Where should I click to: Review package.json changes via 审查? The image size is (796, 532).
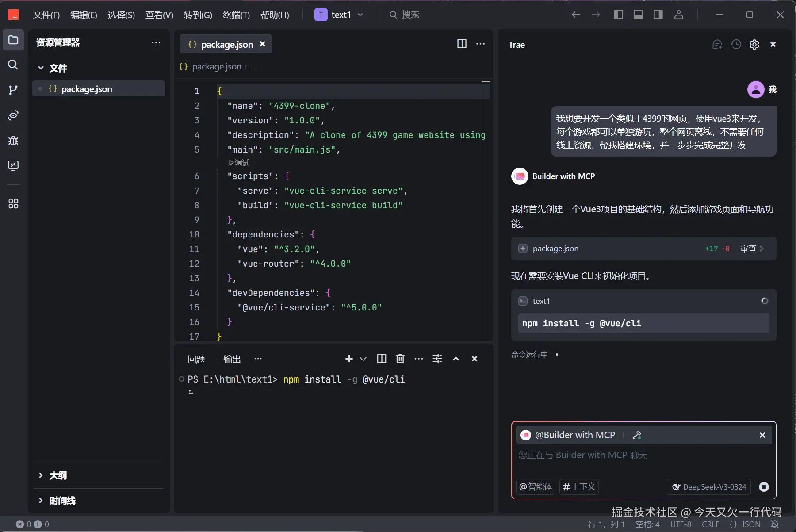pos(752,249)
